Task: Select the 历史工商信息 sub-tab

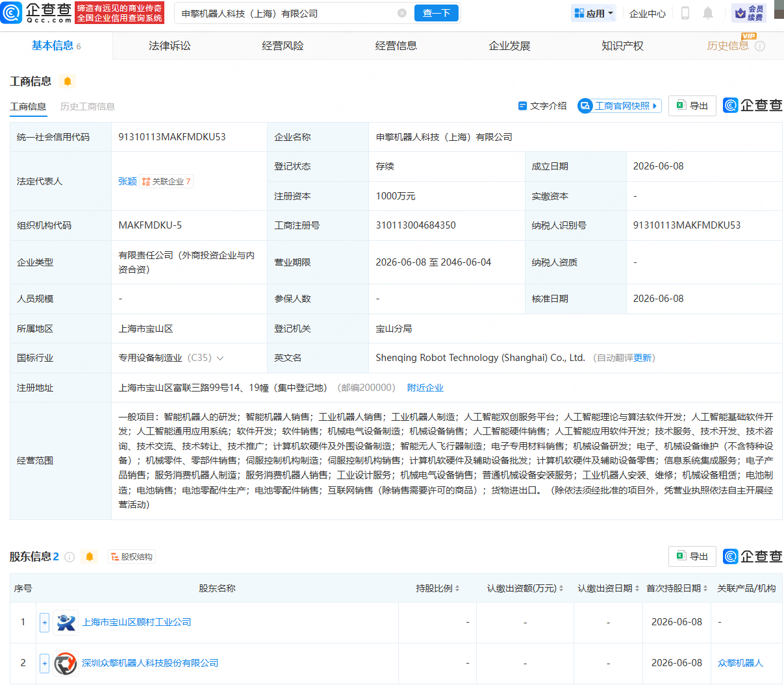Action: tap(88, 106)
